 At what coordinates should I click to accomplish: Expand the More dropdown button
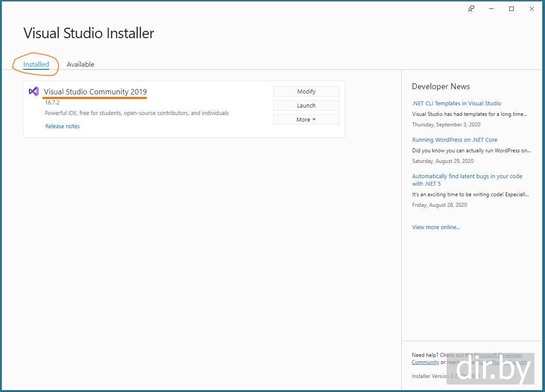click(x=306, y=119)
